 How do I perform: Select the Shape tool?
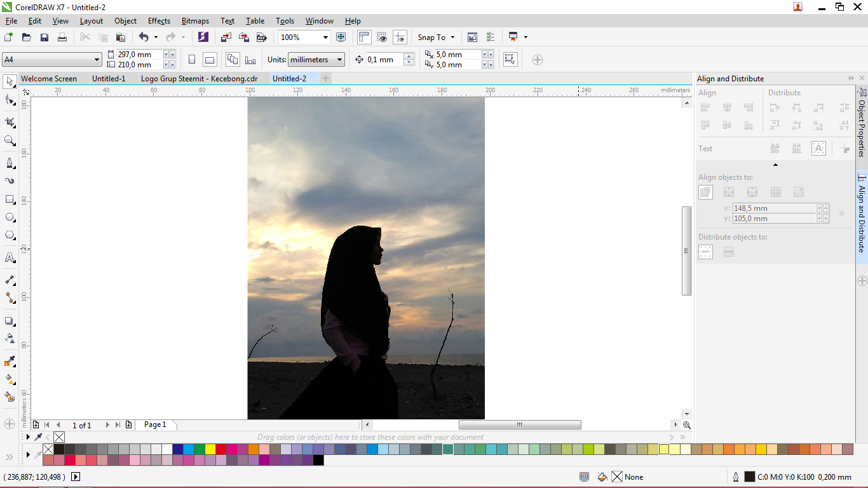(x=10, y=100)
